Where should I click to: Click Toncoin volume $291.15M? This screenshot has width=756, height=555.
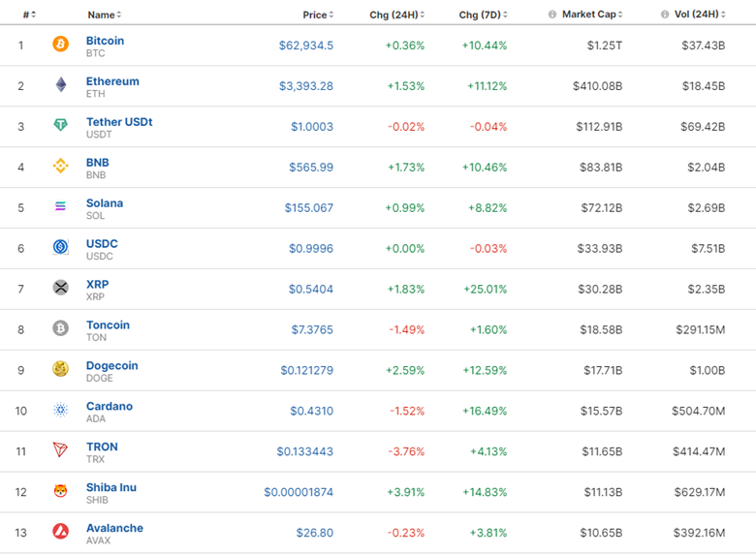pyautogui.click(x=701, y=330)
